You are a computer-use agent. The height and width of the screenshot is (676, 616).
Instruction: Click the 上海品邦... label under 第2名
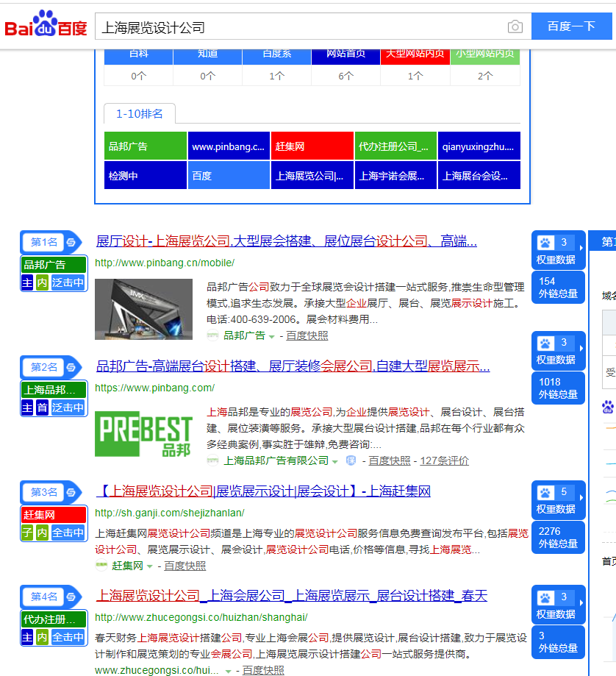[x=54, y=390]
